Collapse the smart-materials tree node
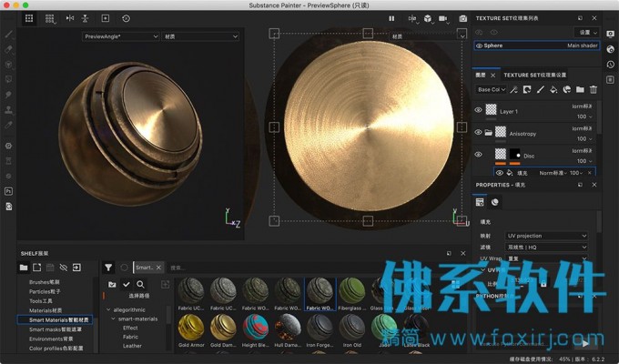619x364 pixels. click(x=113, y=318)
